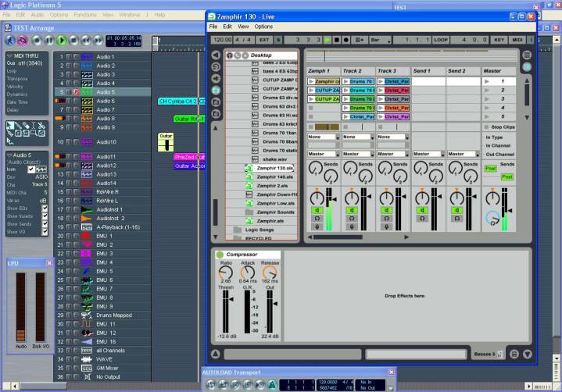Viewport: 562px width, 392px height.
Task: Click the blue running-man catch icon in Logic
Action: tap(10, 41)
